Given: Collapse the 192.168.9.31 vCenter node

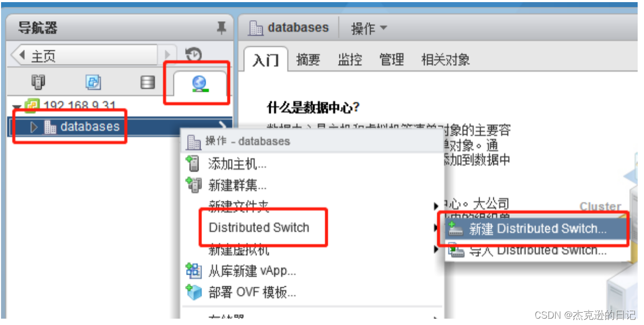Looking at the screenshot, I should (x=17, y=106).
